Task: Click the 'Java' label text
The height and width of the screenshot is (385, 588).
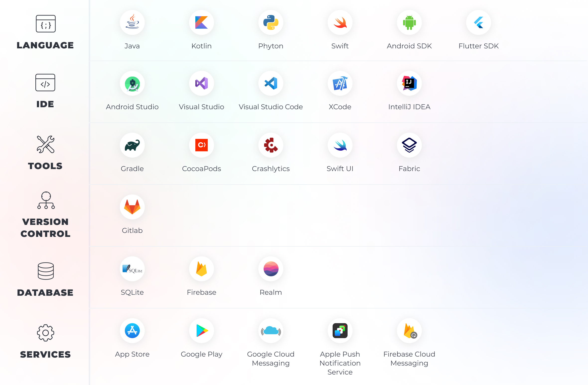Action: point(132,46)
